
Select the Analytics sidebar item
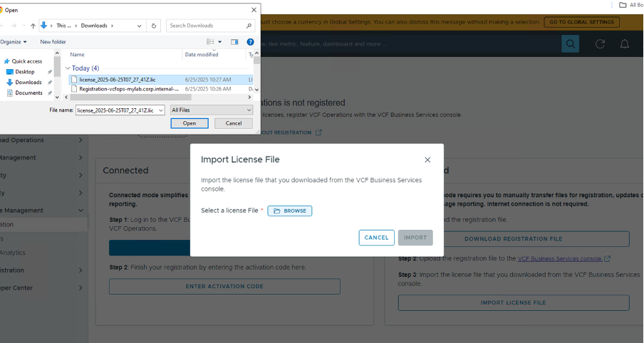tap(13, 253)
